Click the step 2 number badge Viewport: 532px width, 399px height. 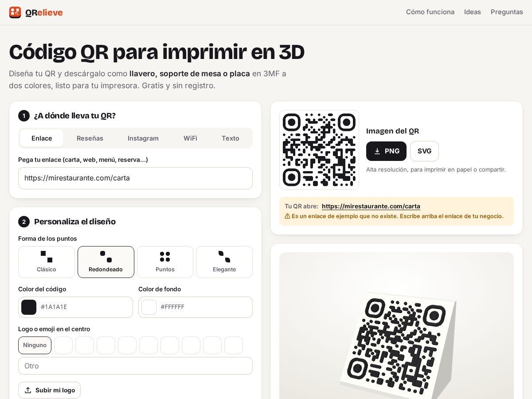24,222
